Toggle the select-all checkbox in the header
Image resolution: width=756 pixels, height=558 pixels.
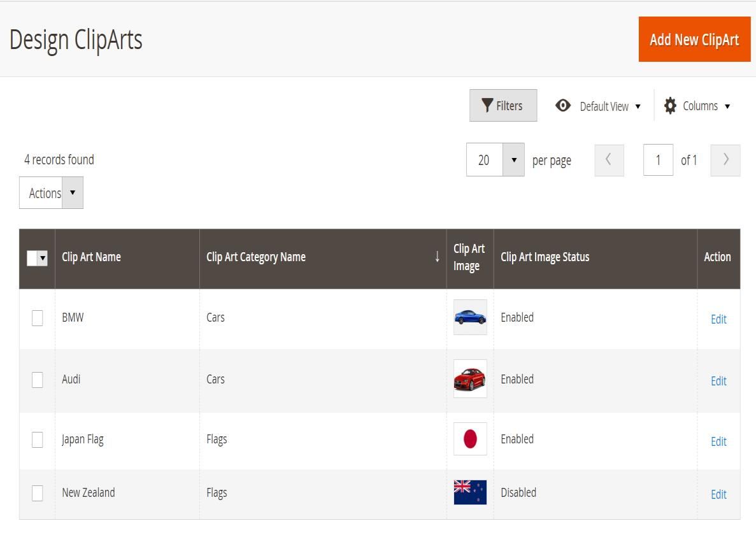32,257
